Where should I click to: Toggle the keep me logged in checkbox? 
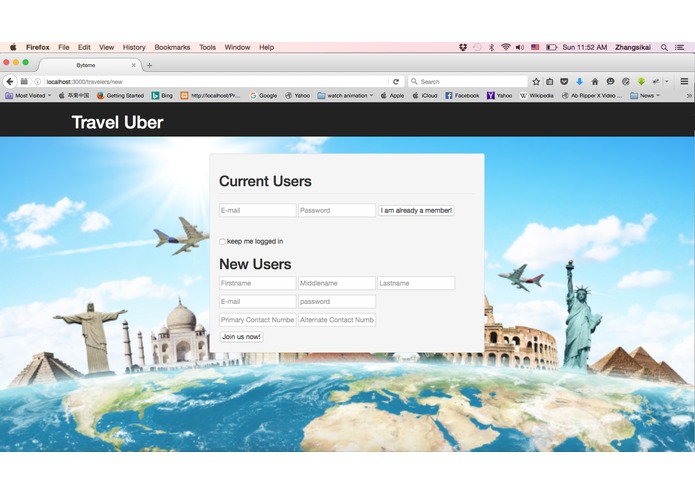pyautogui.click(x=222, y=241)
